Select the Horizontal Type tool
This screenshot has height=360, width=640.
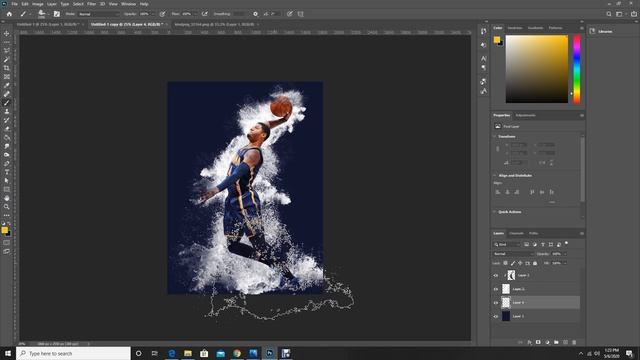pyautogui.click(x=7, y=172)
